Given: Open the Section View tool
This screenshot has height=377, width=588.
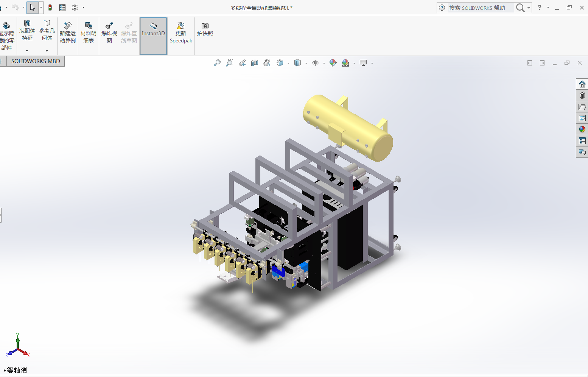Looking at the screenshot, I should [x=255, y=63].
